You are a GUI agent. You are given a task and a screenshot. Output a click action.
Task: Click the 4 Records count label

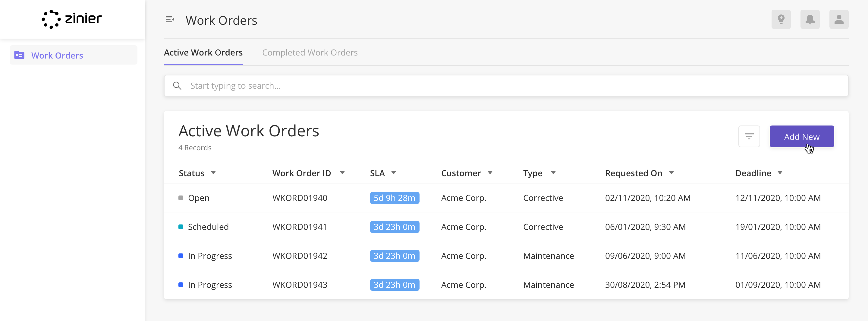coord(195,148)
